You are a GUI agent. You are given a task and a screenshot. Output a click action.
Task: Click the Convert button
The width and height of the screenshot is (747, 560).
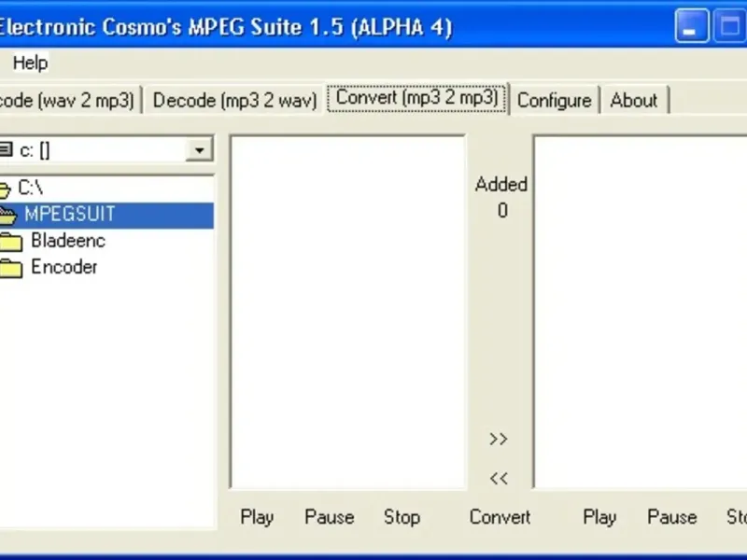point(500,517)
